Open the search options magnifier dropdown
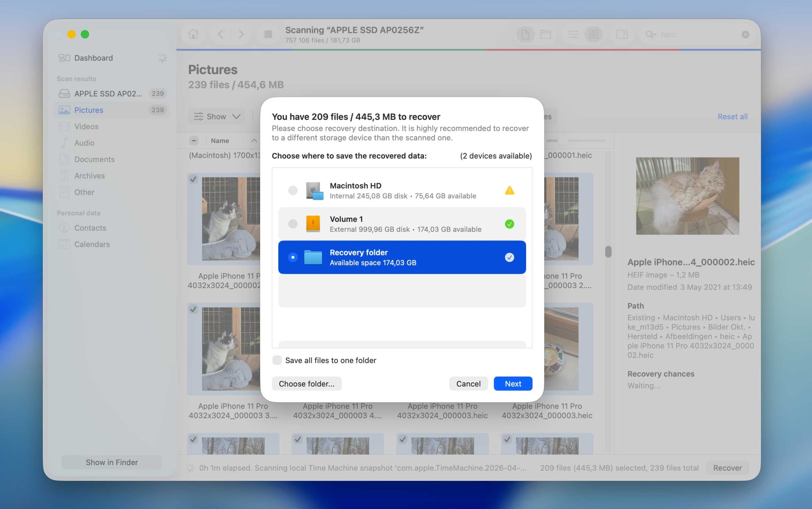Viewport: 812px width, 509px height. tap(650, 35)
